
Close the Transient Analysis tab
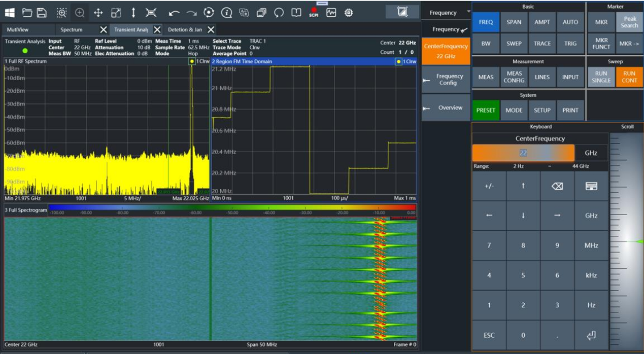(x=157, y=30)
